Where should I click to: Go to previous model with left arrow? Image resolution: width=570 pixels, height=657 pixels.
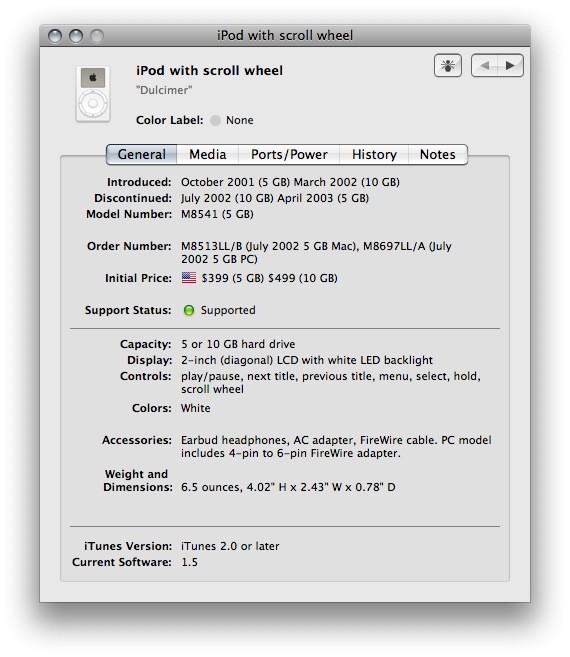tap(484, 66)
